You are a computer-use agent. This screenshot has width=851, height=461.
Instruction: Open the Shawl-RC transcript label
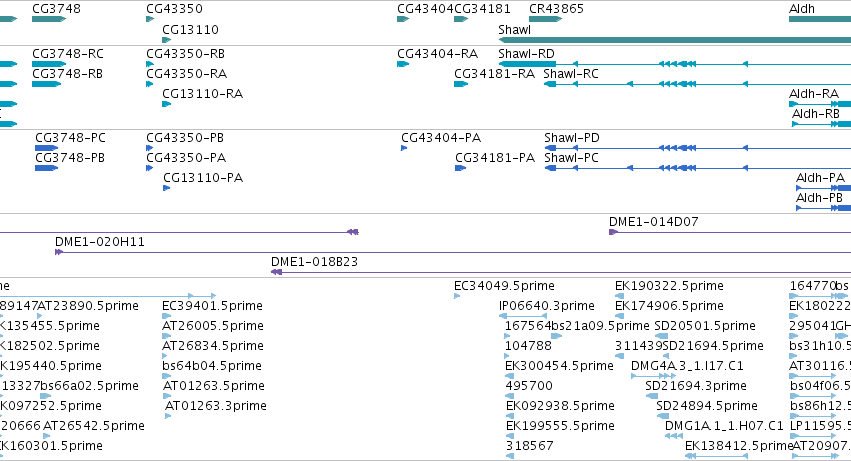[571, 74]
